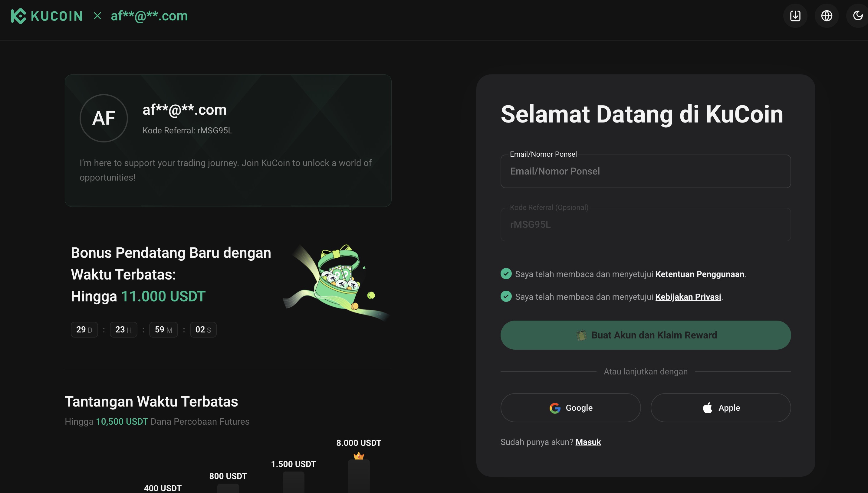
Task: Click the × icon next to the KuCoin logo
Action: (97, 15)
